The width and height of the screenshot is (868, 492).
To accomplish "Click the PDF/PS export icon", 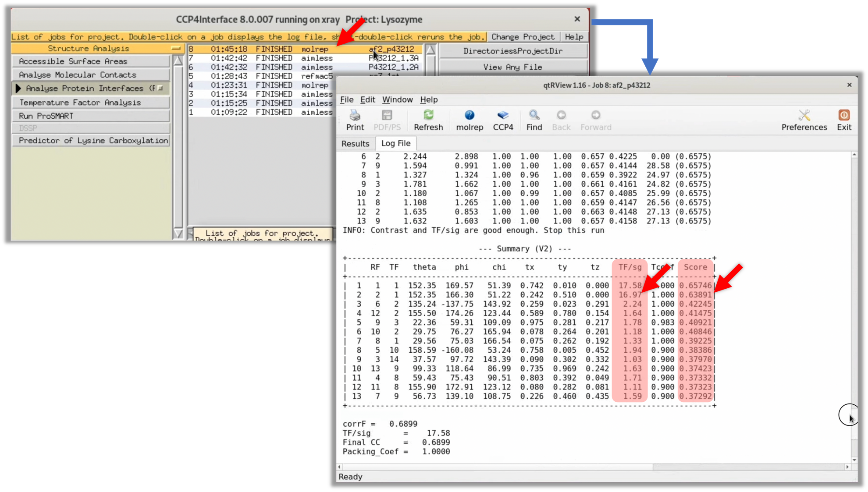I will tap(387, 120).
